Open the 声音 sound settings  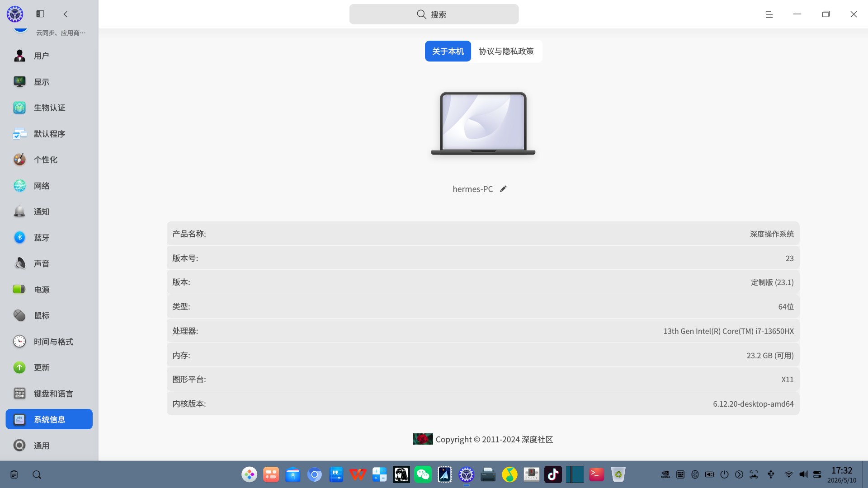coord(49,263)
